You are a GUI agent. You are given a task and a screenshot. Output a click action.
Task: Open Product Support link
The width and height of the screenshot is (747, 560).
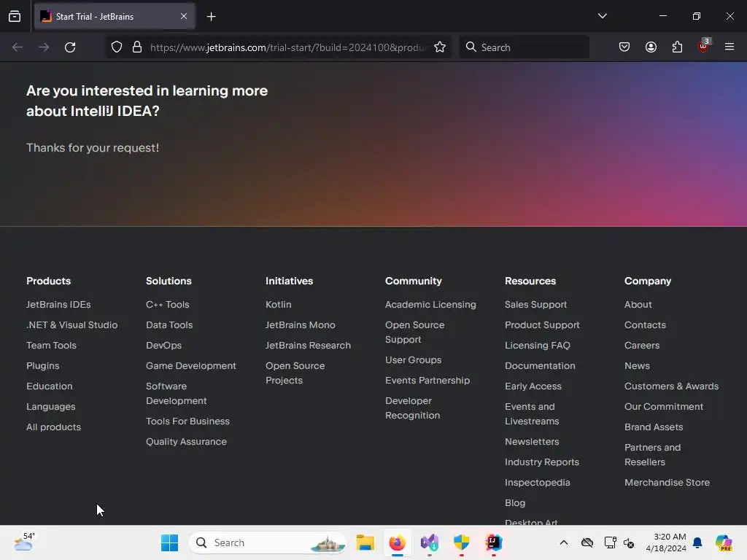pos(542,324)
